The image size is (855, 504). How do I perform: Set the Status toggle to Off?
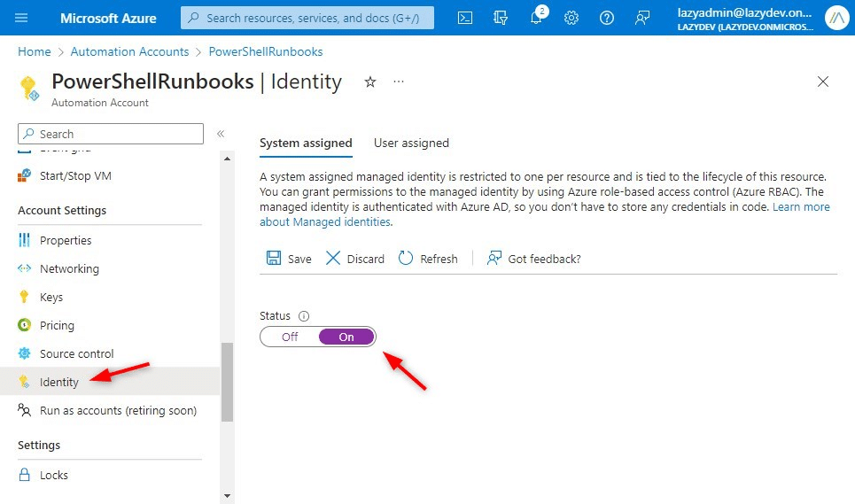click(x=290, y=337)
